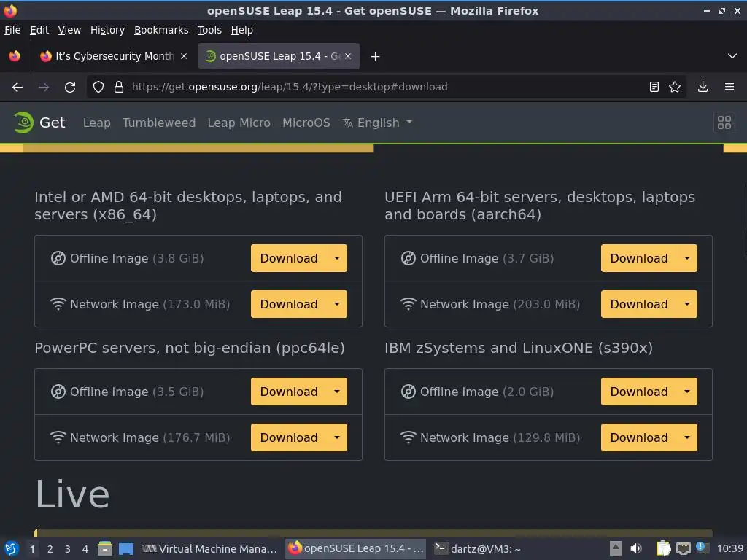Switch to workspace 3 in taskbar
This screenshot has height=560, width=747.
pos(68,549)
